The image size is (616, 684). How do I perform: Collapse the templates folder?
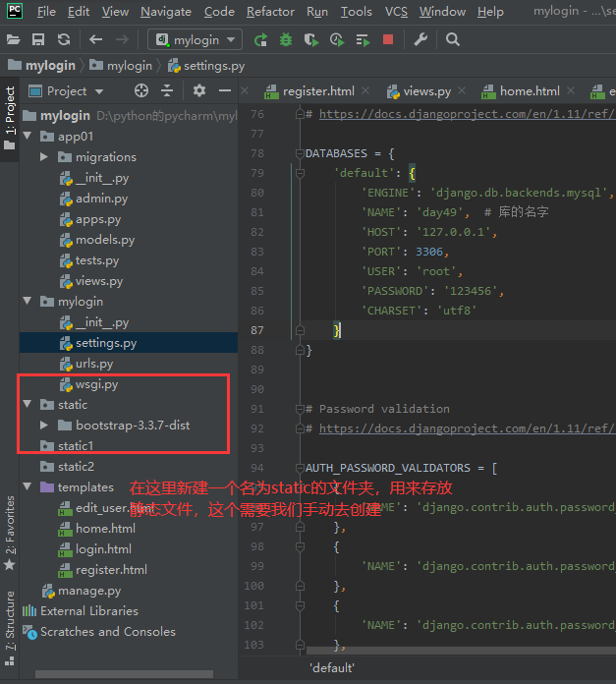click(28, 486)
